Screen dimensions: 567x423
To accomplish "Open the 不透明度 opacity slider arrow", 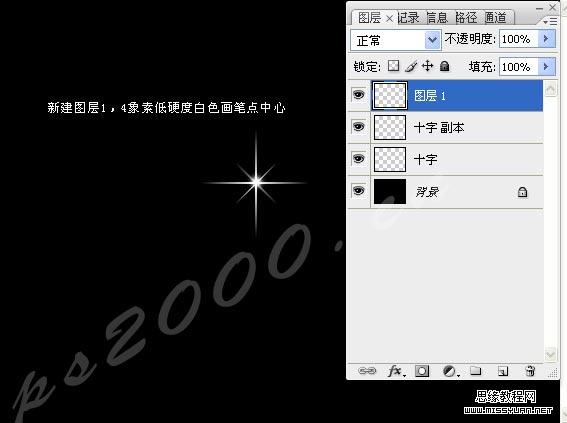I will click(x=547, y=39).
